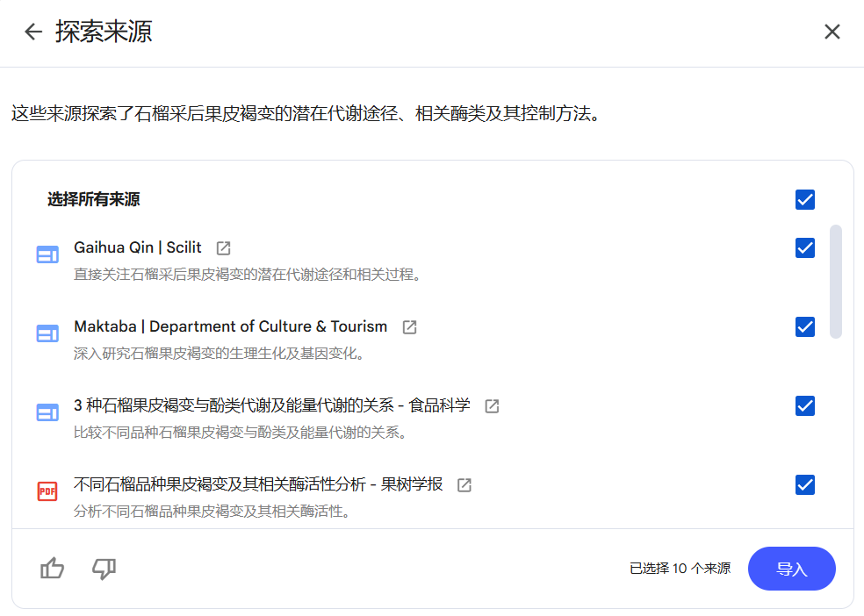Click description 比较不同品种石榴果皮褐变与酚类
Viewport: 864px width, 616px height.
tap(241, 432)
